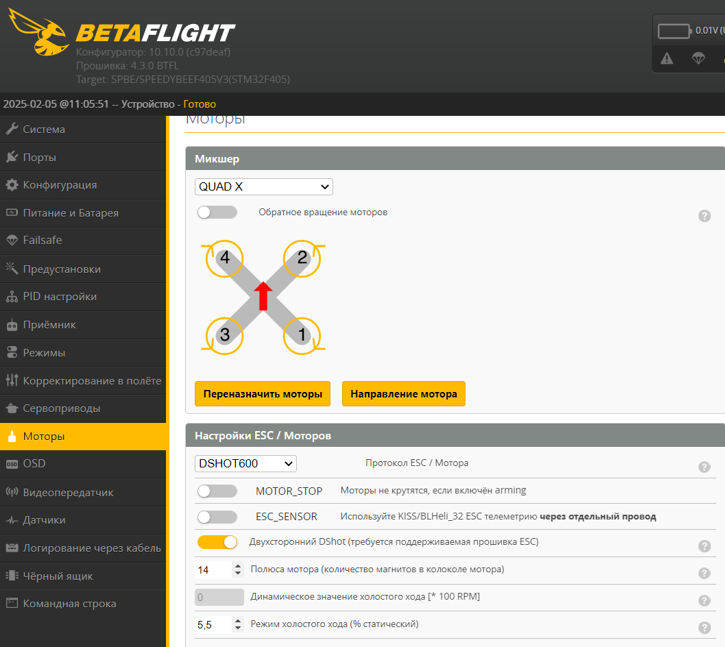Click the gear icon next to Конфигурация
The width and height of the screenshot is (725, 647).
[12, 185]
